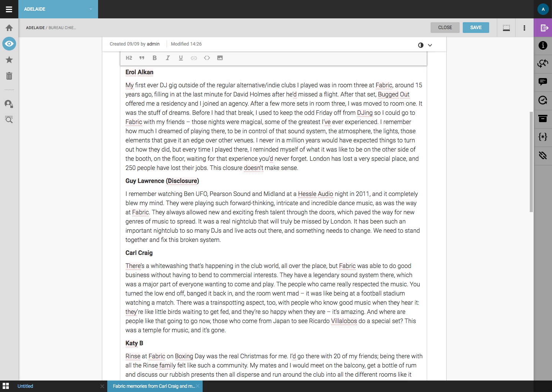Switch to the Untitled bottom tab
This screenshot has height=392, width=552.
(25, 386)
